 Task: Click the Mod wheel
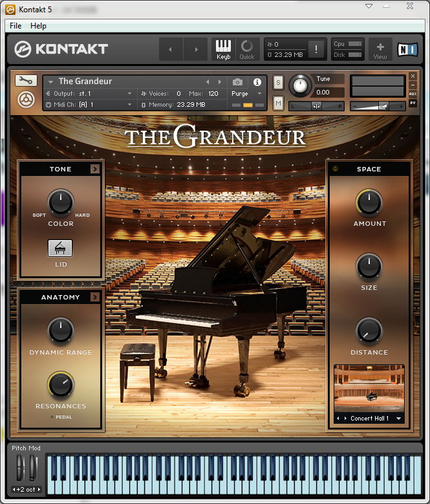[x=34, y=468]
